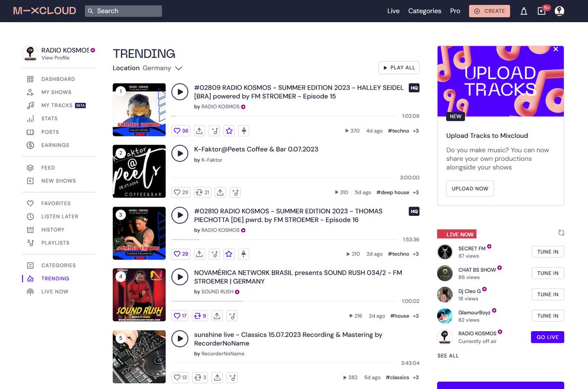Open Playlists in the sidebar
This screenshot has height=389, width=588.
tap(55, 243)
